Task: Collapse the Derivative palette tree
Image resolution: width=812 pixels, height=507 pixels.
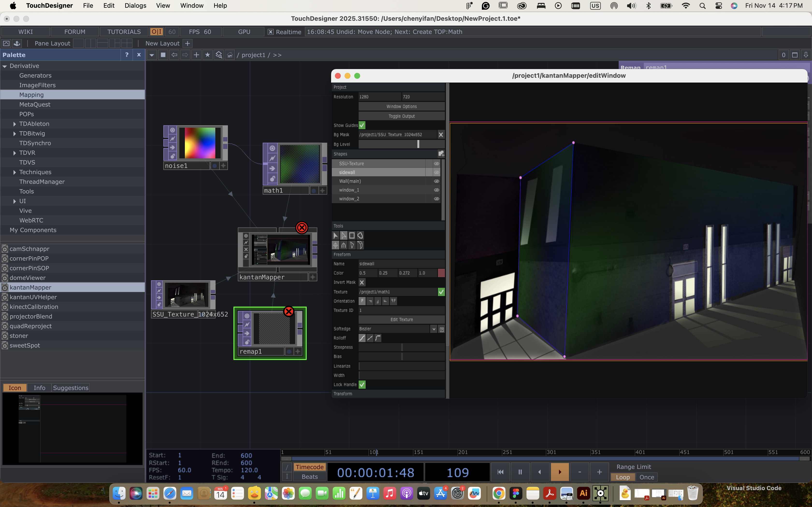Action: (5, 66)
